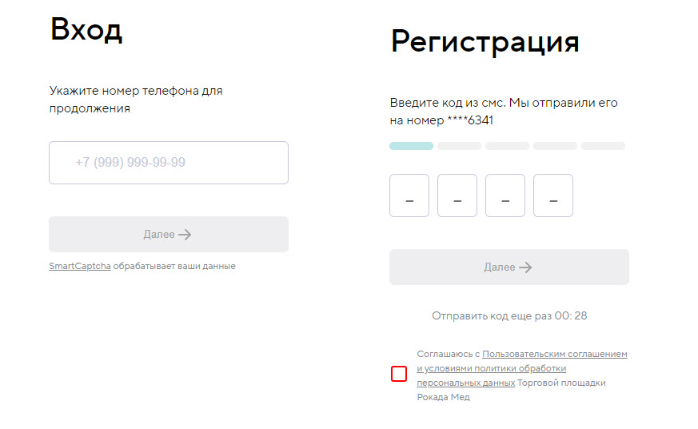Select the second SMS code digit box

tap(457, 195)
